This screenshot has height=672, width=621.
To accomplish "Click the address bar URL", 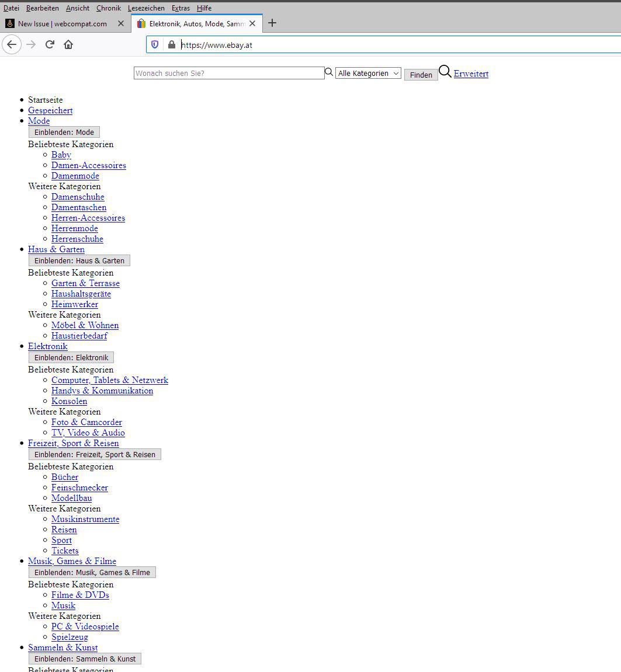I will pos(215,44).
